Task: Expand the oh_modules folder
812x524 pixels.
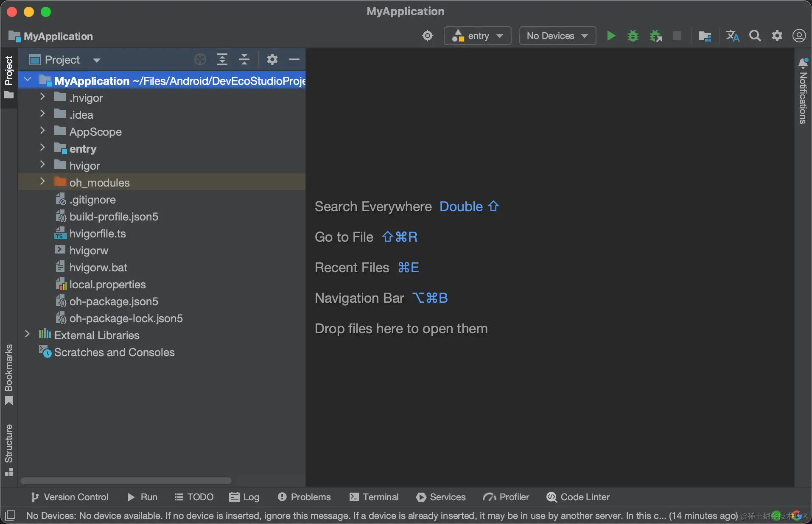Action: click(42, 181)
